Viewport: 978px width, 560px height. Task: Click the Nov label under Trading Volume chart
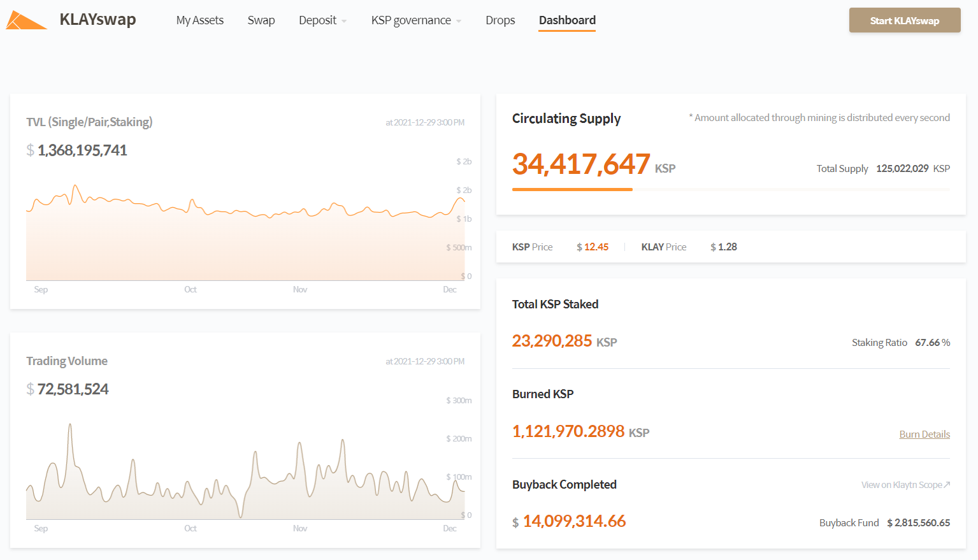click(x=300, y=529)
